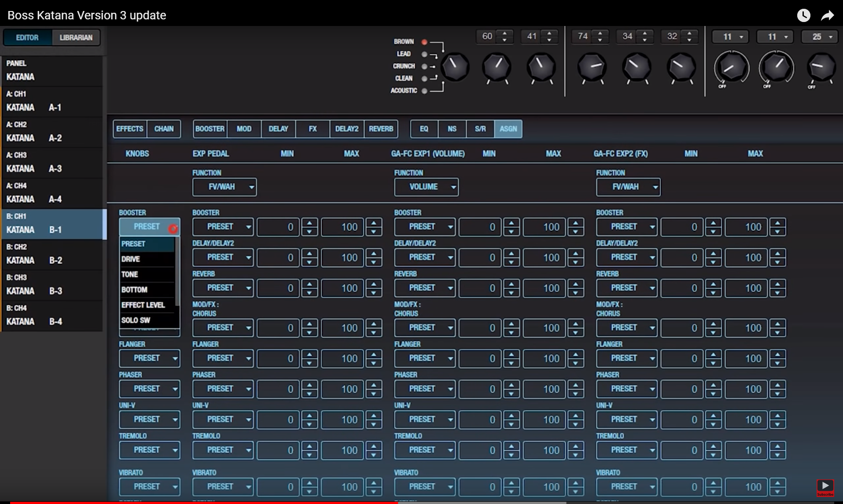Increase GA-FC EXP2 FLANGER MAX stepper
The image size is (843, 504).
coord(777,354)
